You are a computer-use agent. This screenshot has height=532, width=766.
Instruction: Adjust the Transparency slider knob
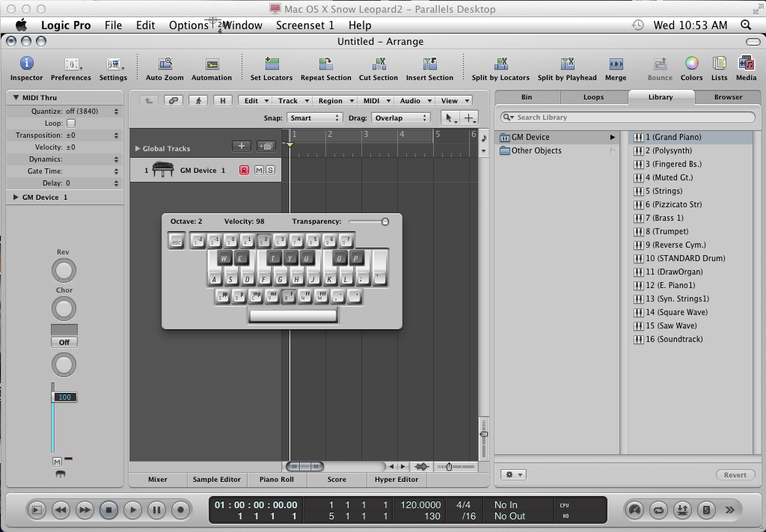[385, 221]
